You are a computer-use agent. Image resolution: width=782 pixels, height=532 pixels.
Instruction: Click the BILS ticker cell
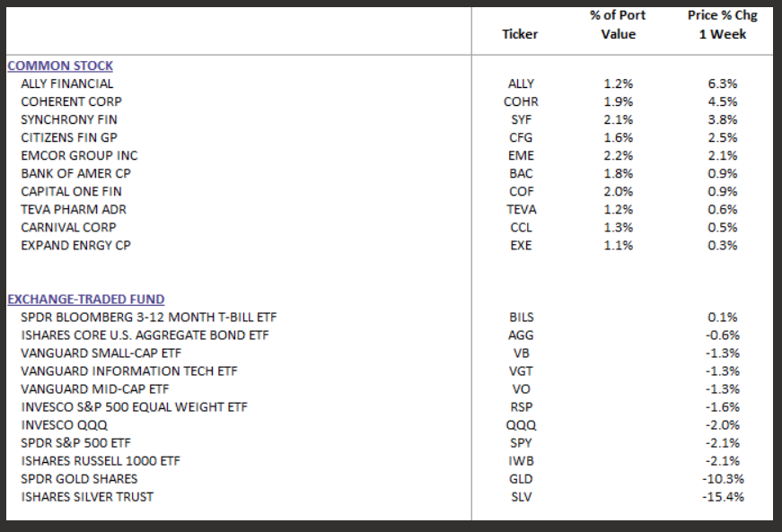tap(521, 317)
